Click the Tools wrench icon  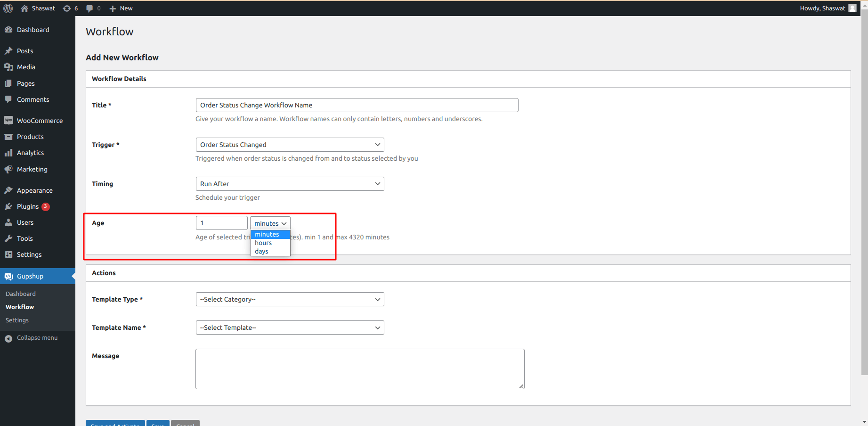8,238
